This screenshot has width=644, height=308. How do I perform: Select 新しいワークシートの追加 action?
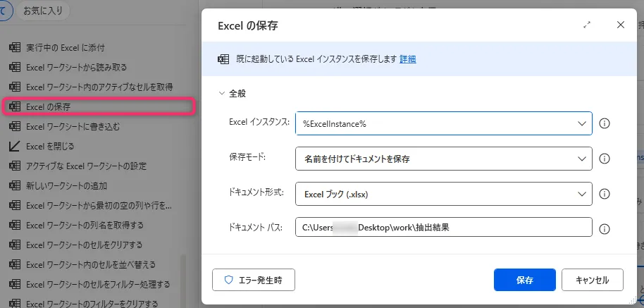tap(66, 185)
